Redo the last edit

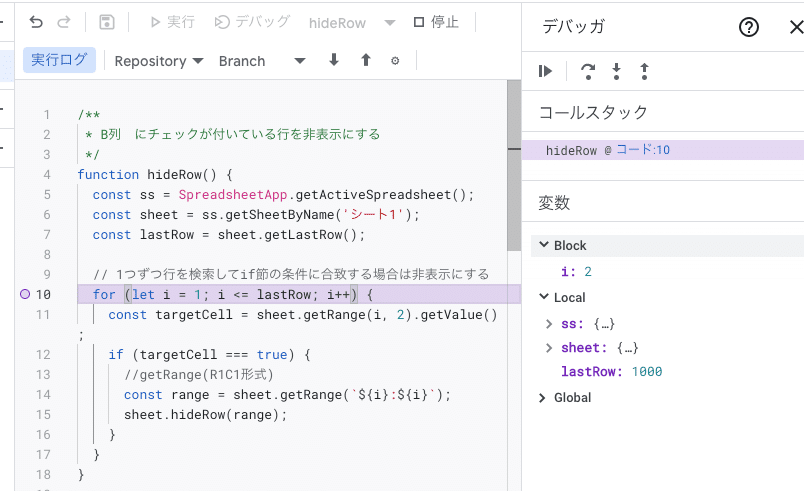pos(64,22)
